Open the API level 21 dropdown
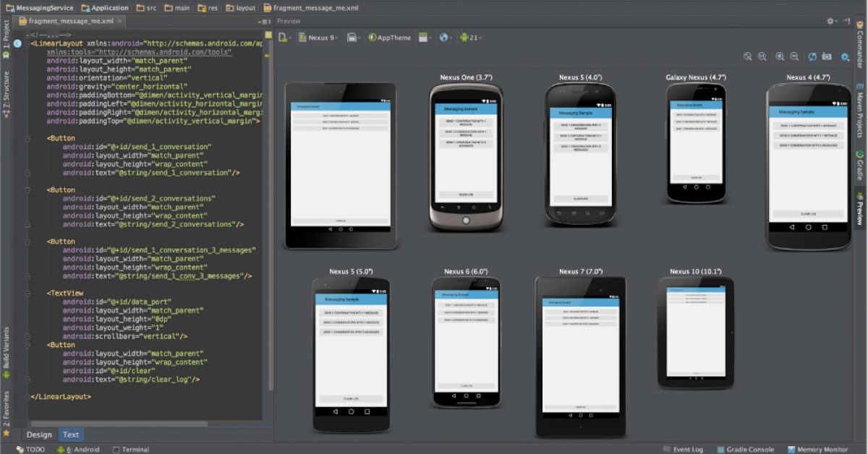 coord(470,38)
